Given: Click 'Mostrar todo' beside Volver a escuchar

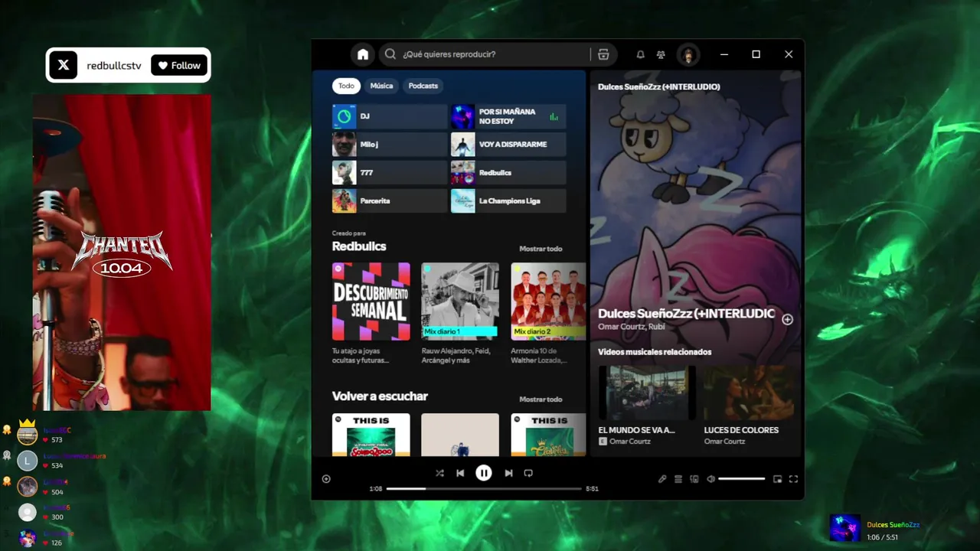Looking at the screenshot, I should click(x=541, y=399).
